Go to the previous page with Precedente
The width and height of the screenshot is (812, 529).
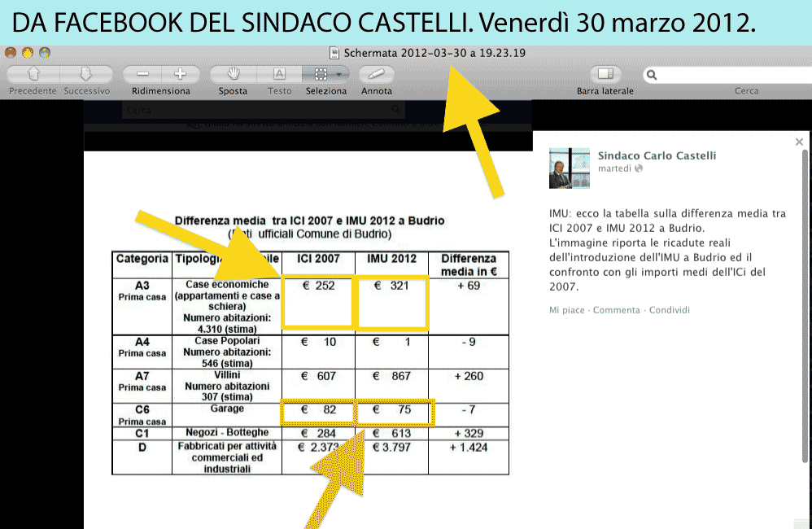tap(33, 74)
